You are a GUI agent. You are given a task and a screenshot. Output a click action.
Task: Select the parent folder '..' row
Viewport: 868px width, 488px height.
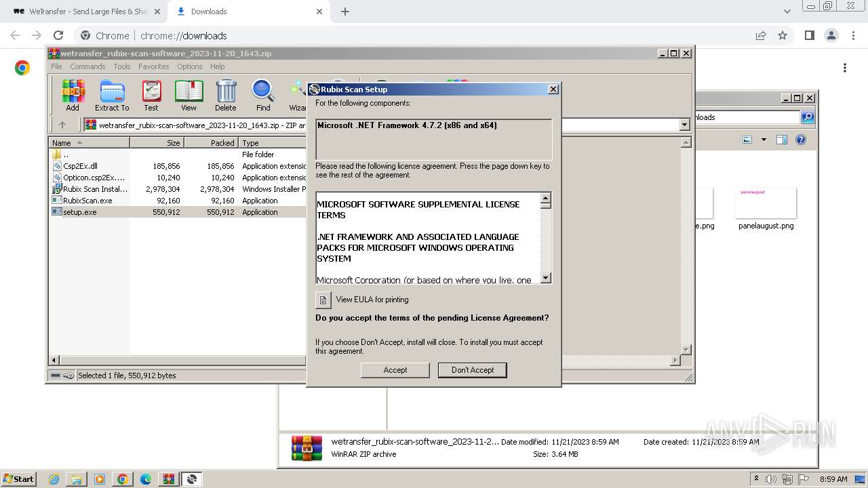pyautogui.click(x=178, y=155)
